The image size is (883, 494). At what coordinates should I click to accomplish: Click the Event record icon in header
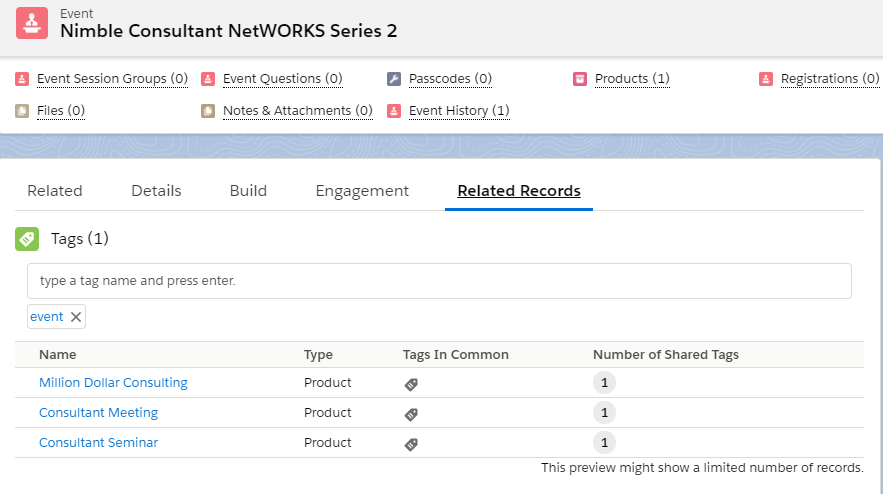(x=32, y=23)
